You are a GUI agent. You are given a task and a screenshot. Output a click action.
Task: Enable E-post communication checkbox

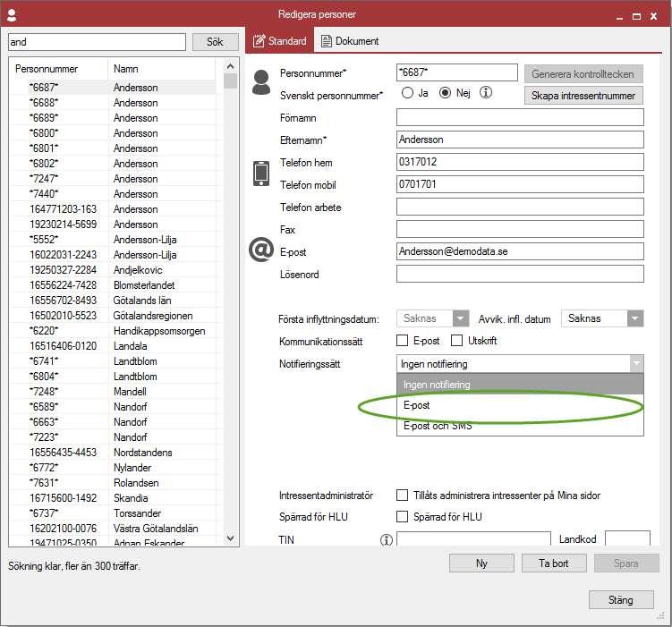pos(402,341)
